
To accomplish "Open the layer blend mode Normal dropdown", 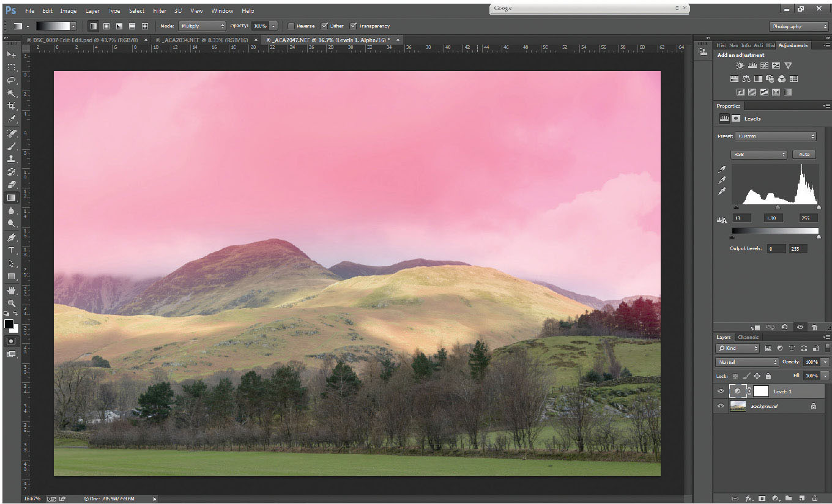I will pyautogui.click(x=746, y=362).
